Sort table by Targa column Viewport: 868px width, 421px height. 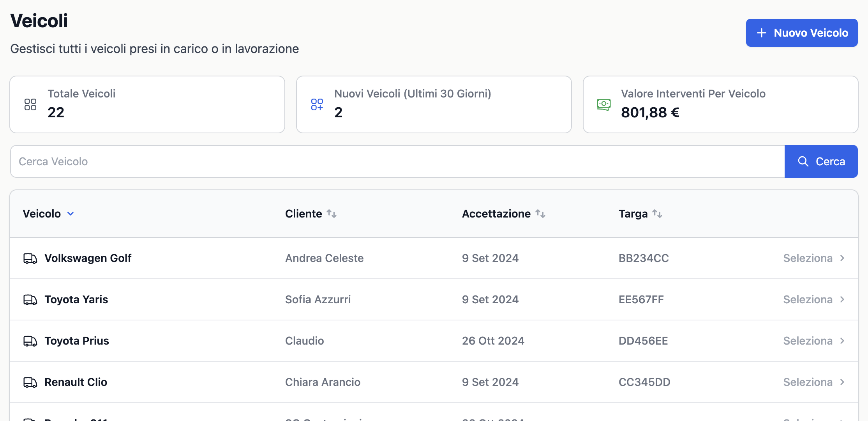point(640,214)
